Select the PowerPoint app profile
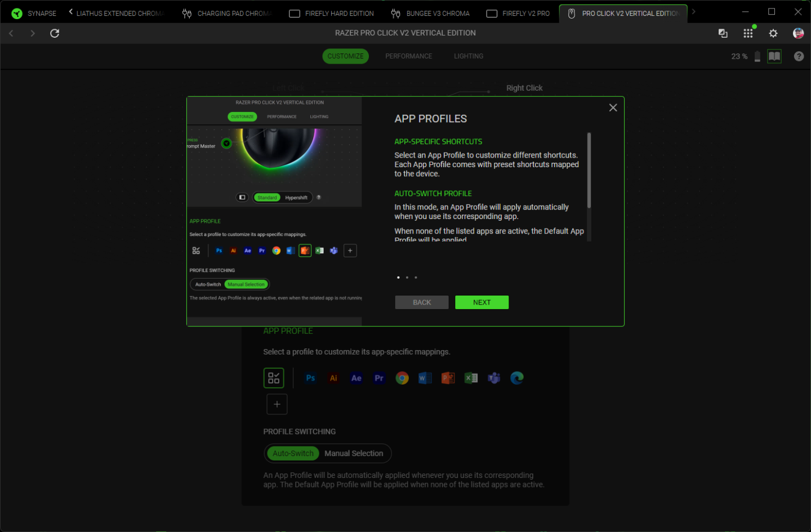The height and width of the screenshot is (532, 811). point(448,378)
